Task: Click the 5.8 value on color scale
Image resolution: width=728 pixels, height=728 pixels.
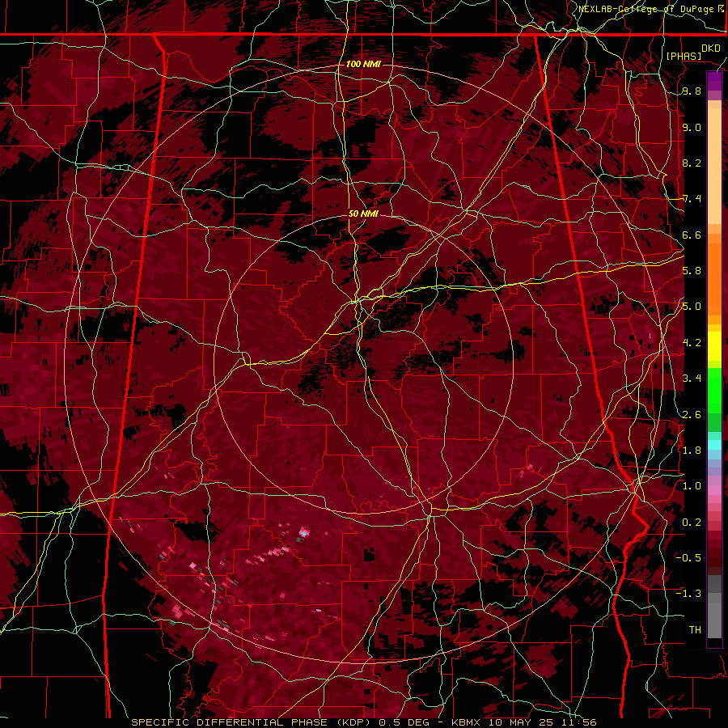Action: tap(692, 270)
